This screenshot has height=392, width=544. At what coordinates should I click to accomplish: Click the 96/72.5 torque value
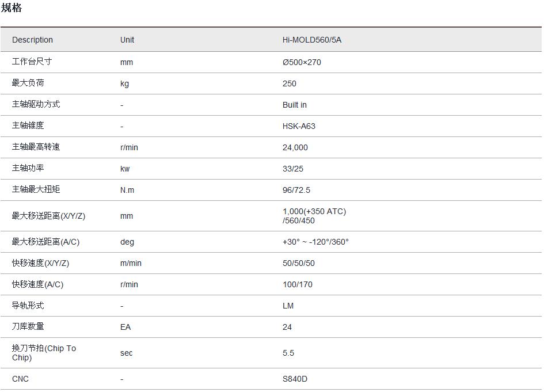(296, 190)
